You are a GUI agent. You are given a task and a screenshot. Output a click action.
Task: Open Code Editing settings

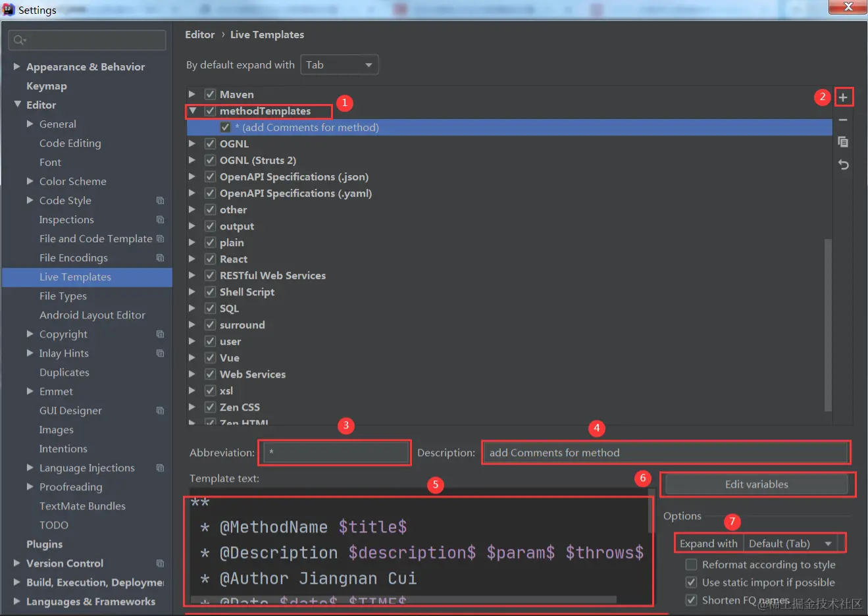tap(70, 143)
